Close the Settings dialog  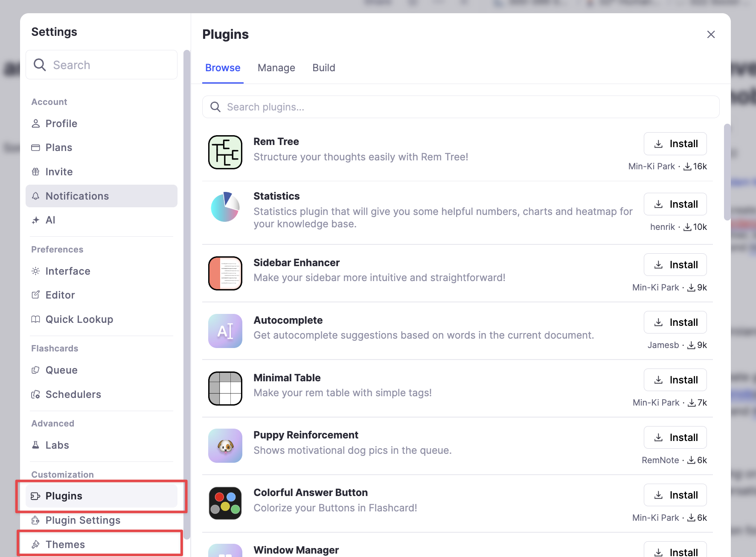pyautogui.click(x=711, y=35)
